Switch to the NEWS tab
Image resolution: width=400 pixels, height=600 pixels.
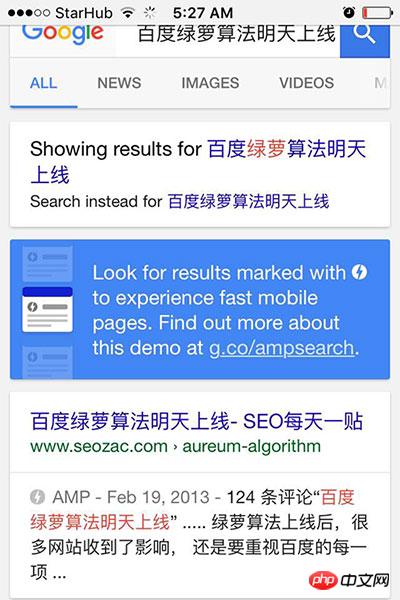click(119, 83)
